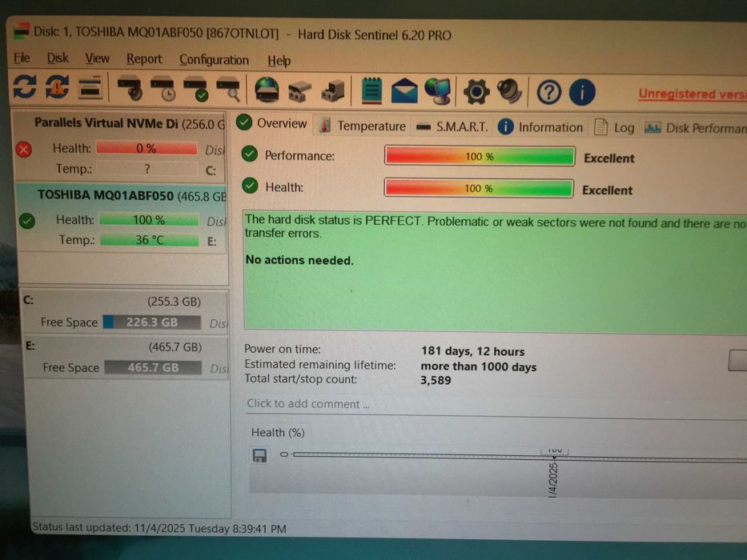Click the Parallels 0 % red health bar

[147, 149]
